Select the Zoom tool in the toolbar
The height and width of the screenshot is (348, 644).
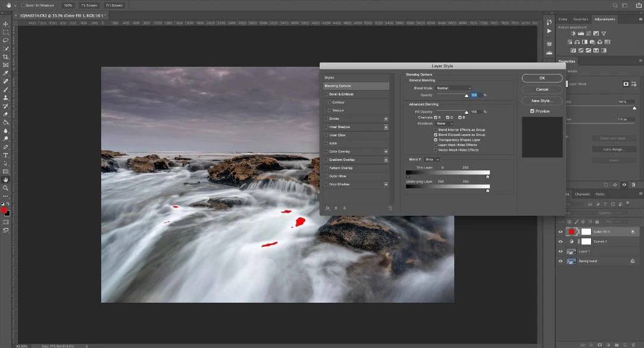pos(6,188)
